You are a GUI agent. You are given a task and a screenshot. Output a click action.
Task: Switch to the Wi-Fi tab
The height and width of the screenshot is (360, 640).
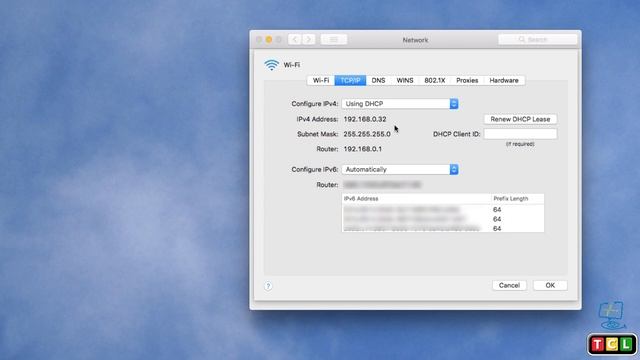point(321,80)
